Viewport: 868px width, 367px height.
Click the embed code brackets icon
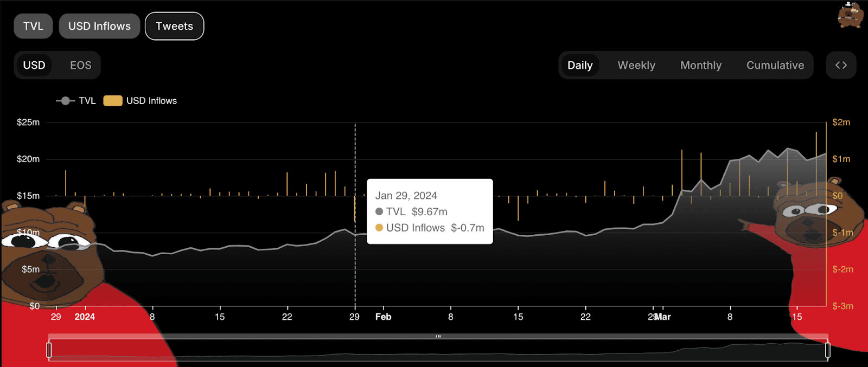point(841,65)
